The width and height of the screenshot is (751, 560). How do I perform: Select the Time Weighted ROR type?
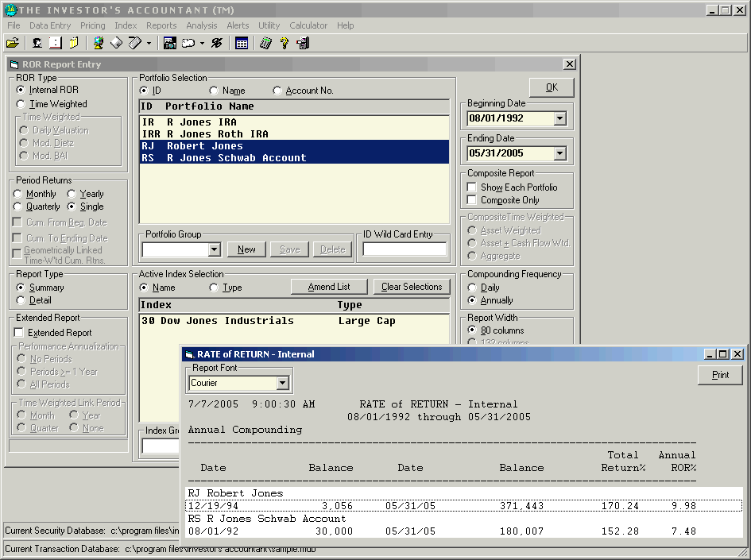tap(21, 104)
